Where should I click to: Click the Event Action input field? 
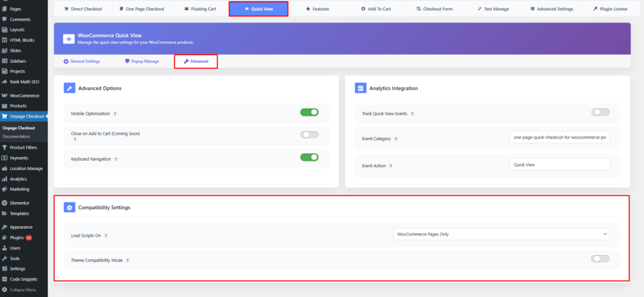point(559,165)
